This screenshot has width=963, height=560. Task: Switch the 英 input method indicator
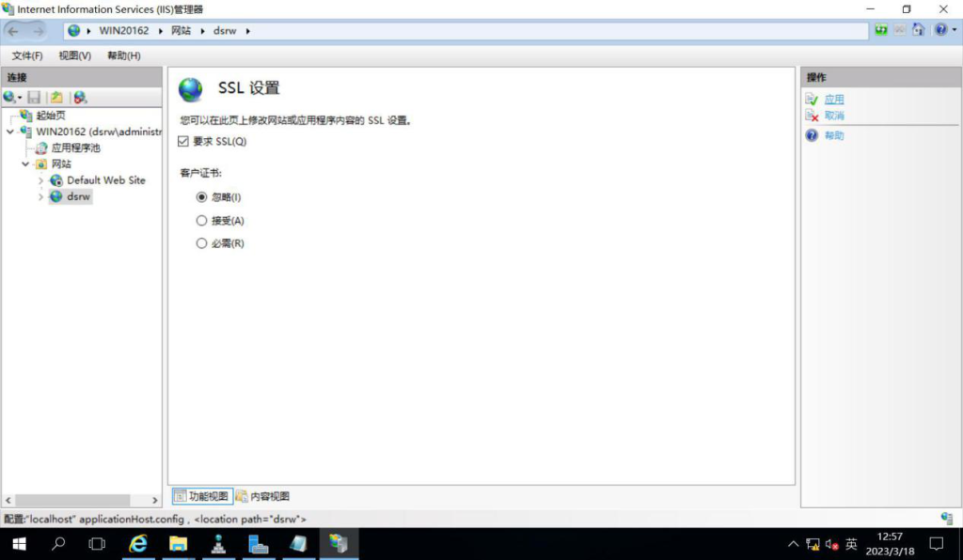pos(851,544)
